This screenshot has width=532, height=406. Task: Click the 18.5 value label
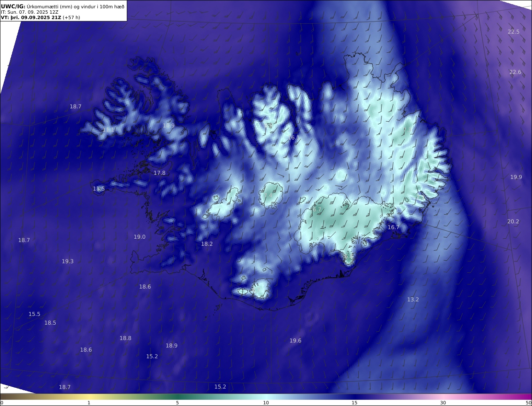50,323
